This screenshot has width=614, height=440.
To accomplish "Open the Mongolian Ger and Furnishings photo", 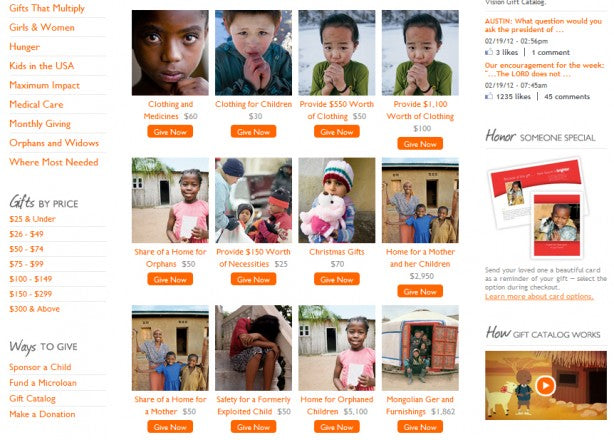I will coord(420,348).
